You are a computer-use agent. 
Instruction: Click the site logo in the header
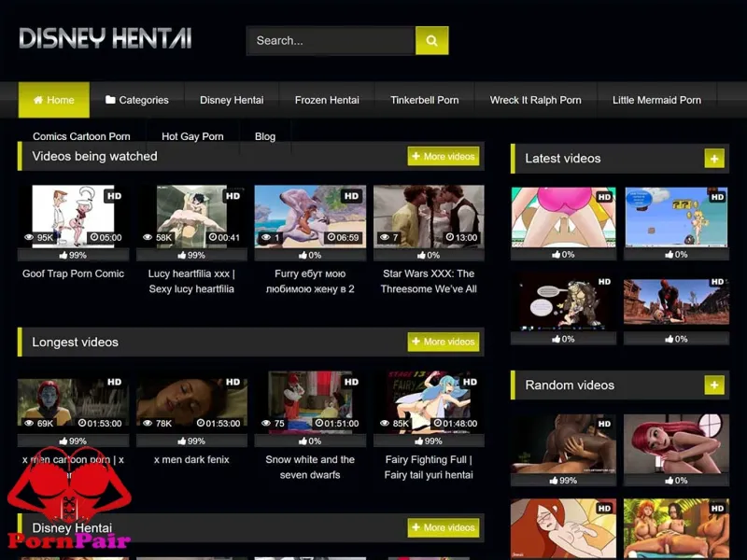point(106,38)
